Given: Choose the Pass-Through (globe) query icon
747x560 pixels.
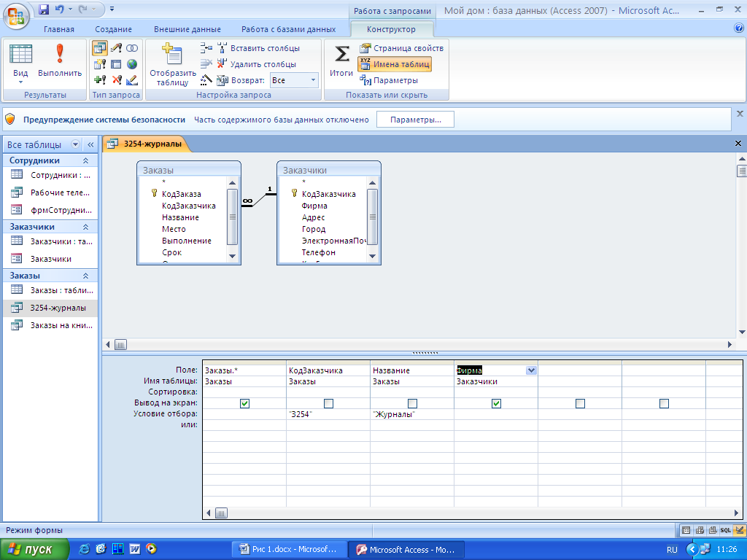Looking at the screenshot, I should coord(132,64).
